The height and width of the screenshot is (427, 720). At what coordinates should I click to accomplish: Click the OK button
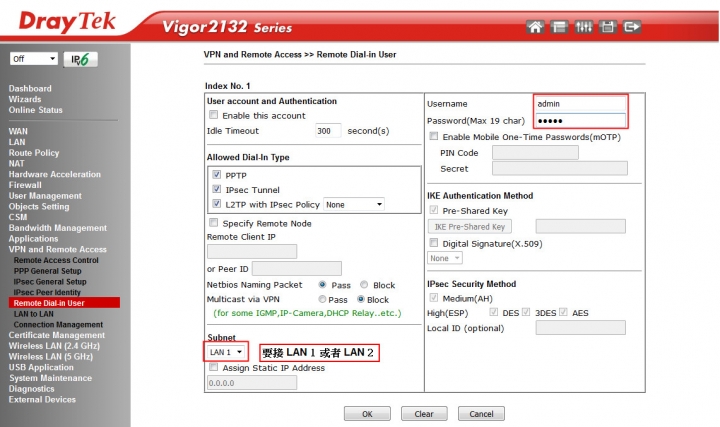[367, 414]
